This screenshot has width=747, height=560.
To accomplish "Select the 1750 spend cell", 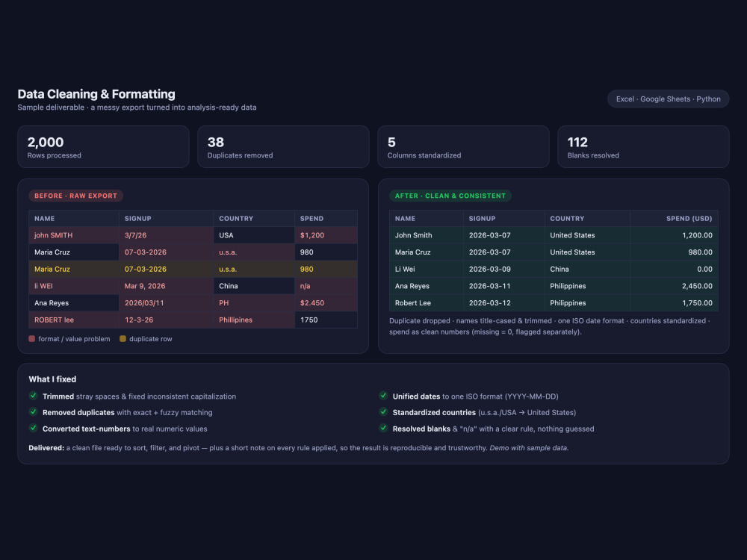I will pos(326,320).
